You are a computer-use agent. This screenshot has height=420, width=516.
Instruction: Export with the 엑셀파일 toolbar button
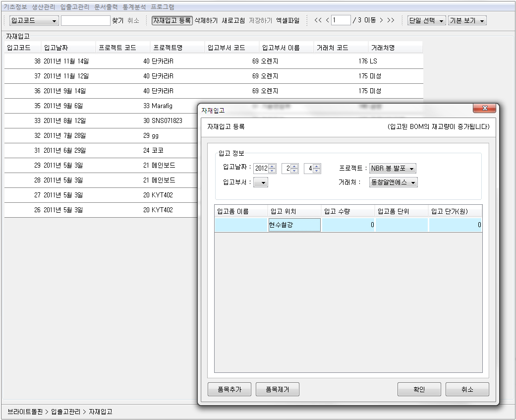[287, 20]
